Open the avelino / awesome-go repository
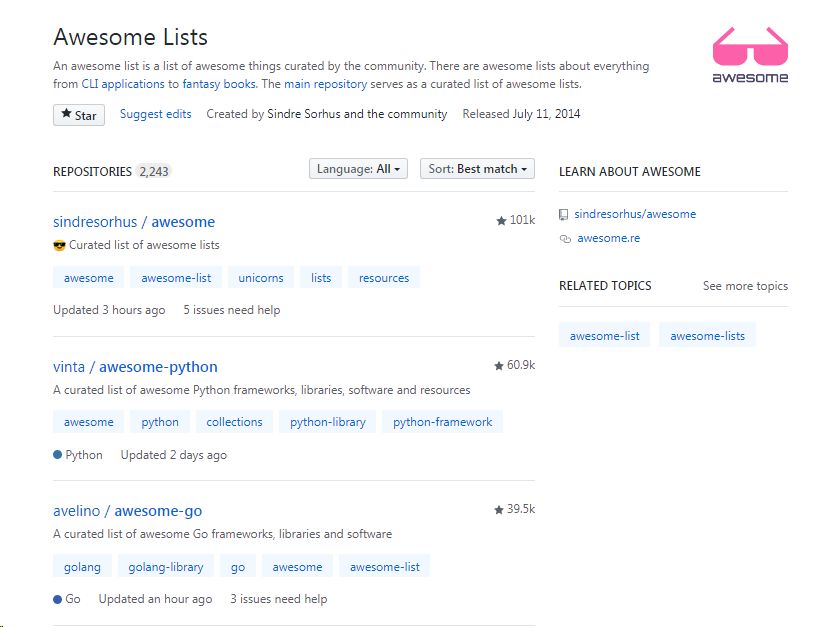Screen dimensions: 821x627 coord(127,511)
